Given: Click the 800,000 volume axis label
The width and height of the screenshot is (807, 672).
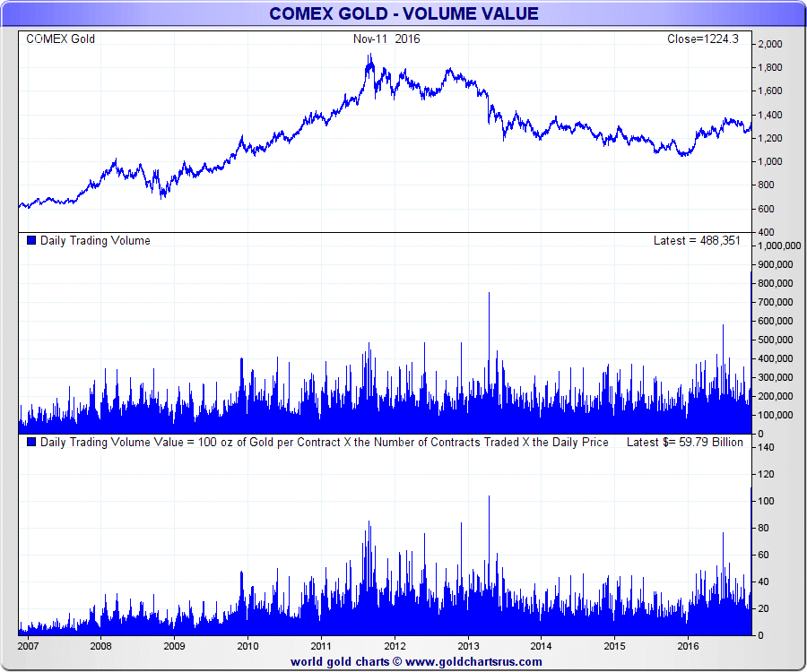Looking at the screenshot, I should [776, 283].
